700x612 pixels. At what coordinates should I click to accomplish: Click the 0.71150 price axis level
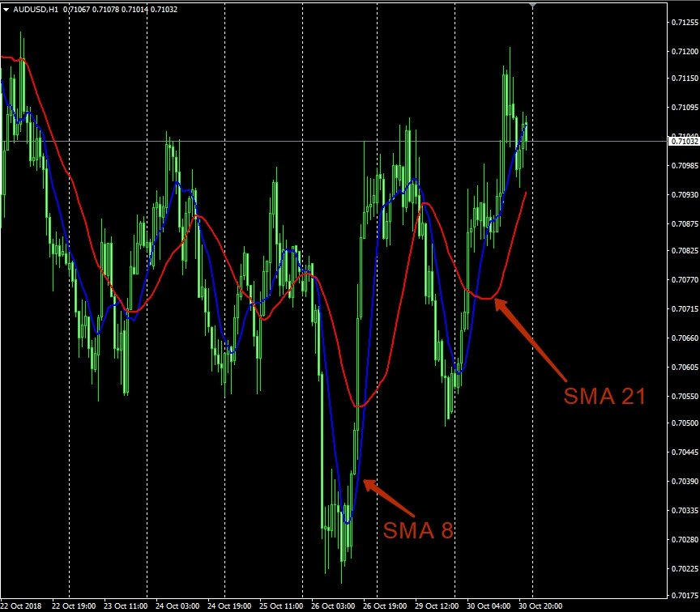click(685, 79)
